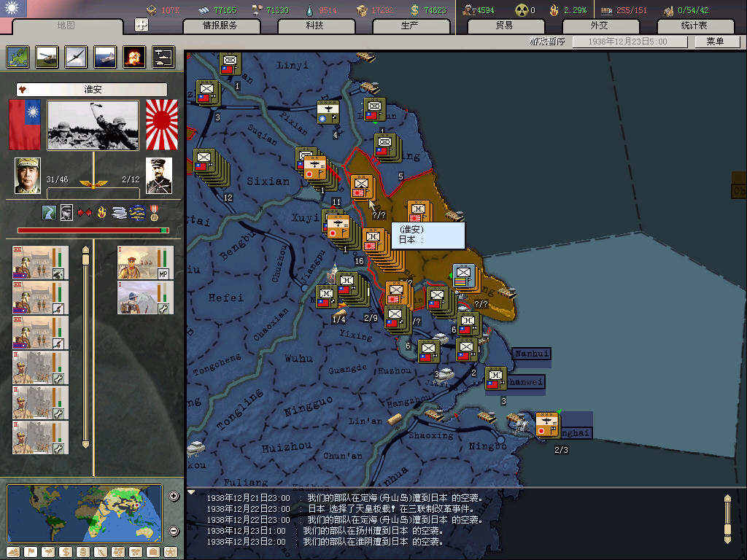This screenshot has width=747, height=560.
Task: Click message log scroll down arrow
Action: point(727,540)
